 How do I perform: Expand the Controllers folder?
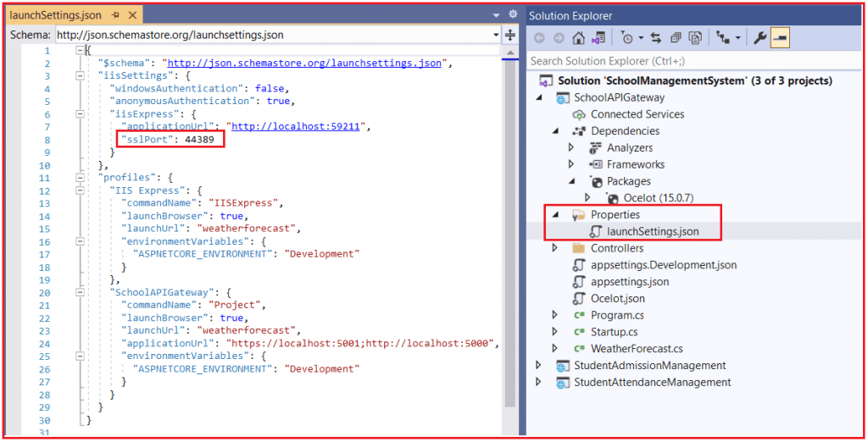coord(556,248)
